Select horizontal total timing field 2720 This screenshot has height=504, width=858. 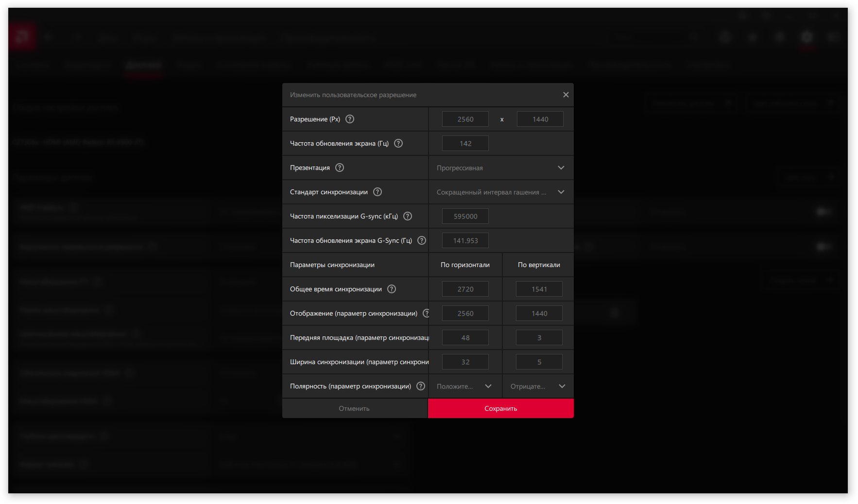(x=465, y=289)
